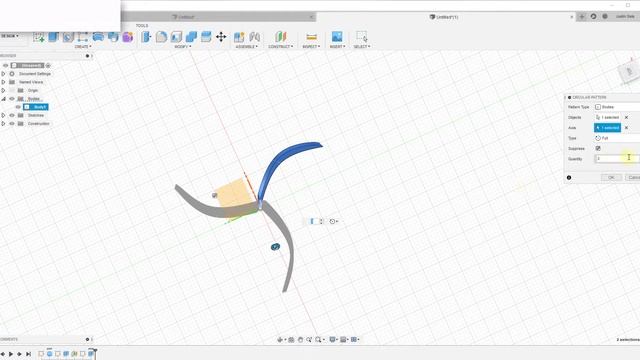Select the Press Pull tool icon
Screen dimensions: 640x360
pyautogui.click(x=146, y=37)
